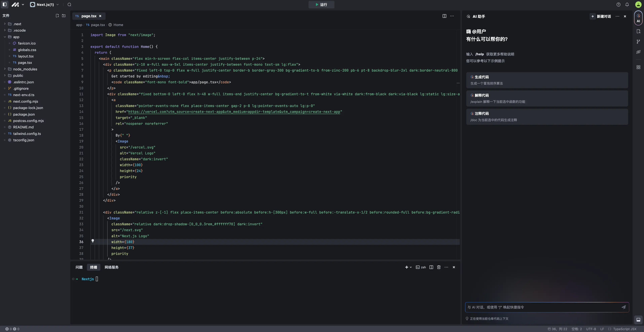The image size is (644, 332).
Task: Open the new terminal dropdown arrow
Action: tap(411, 267)
